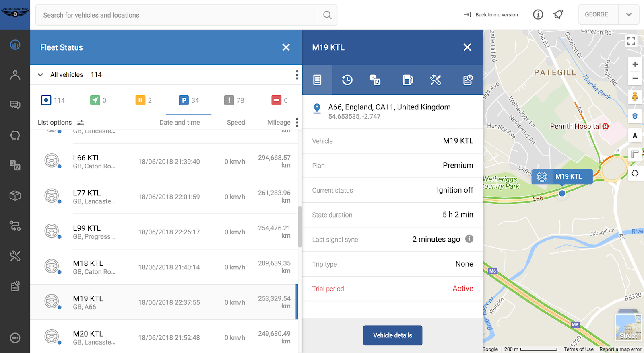The image size is (644, 353).
Task: Sort by Speed column
Action: pyautogui.click(x=236, y=123)
